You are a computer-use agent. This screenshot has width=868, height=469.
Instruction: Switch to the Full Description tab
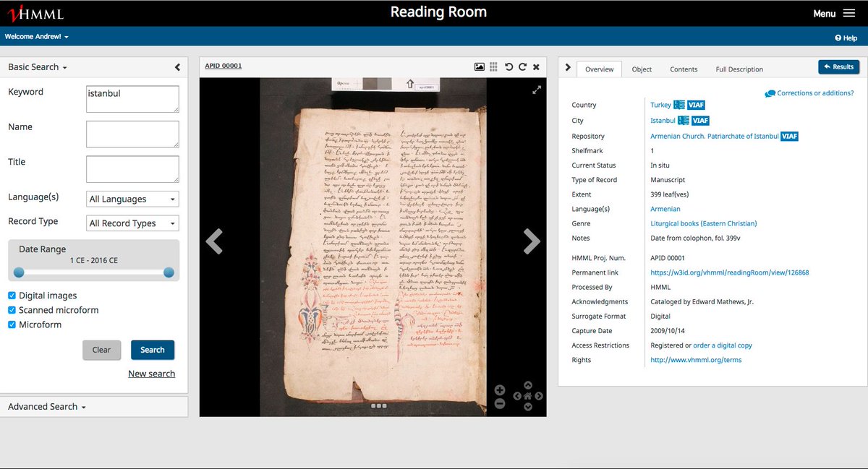coord(739,69)
